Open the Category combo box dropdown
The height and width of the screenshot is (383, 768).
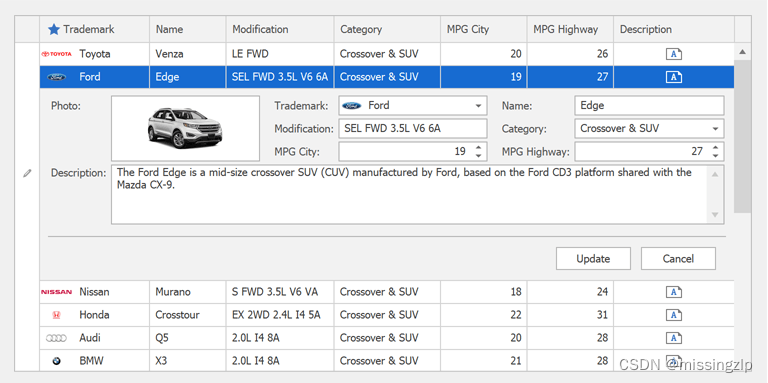click(716, 129)
